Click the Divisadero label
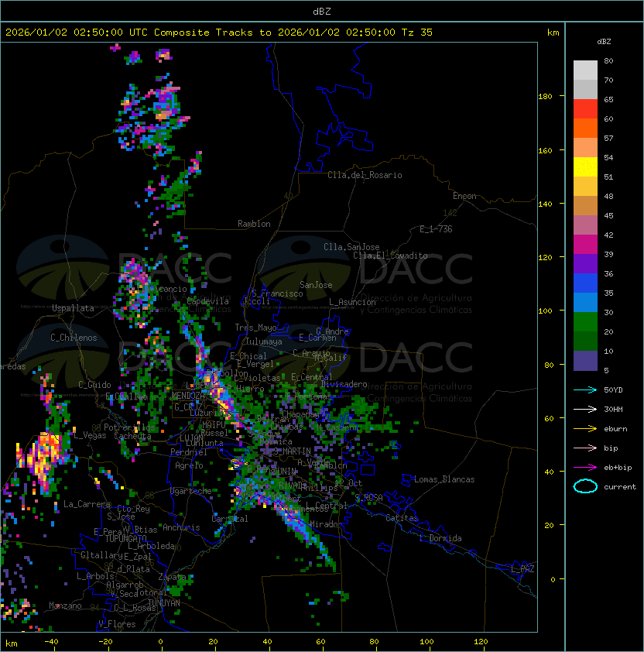Screen dimensions: 644x652 click(344, 384)
